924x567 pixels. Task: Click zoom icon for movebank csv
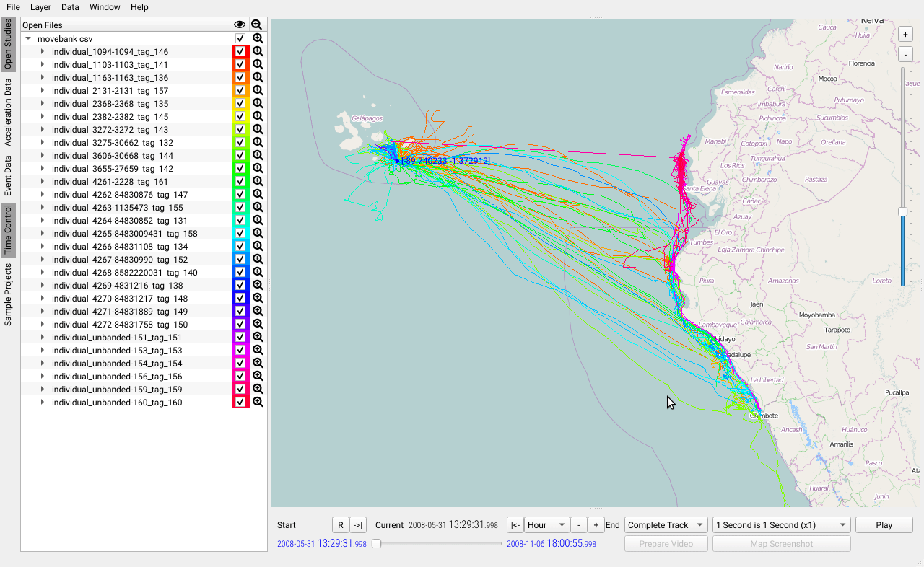click(x=258, y=39)
